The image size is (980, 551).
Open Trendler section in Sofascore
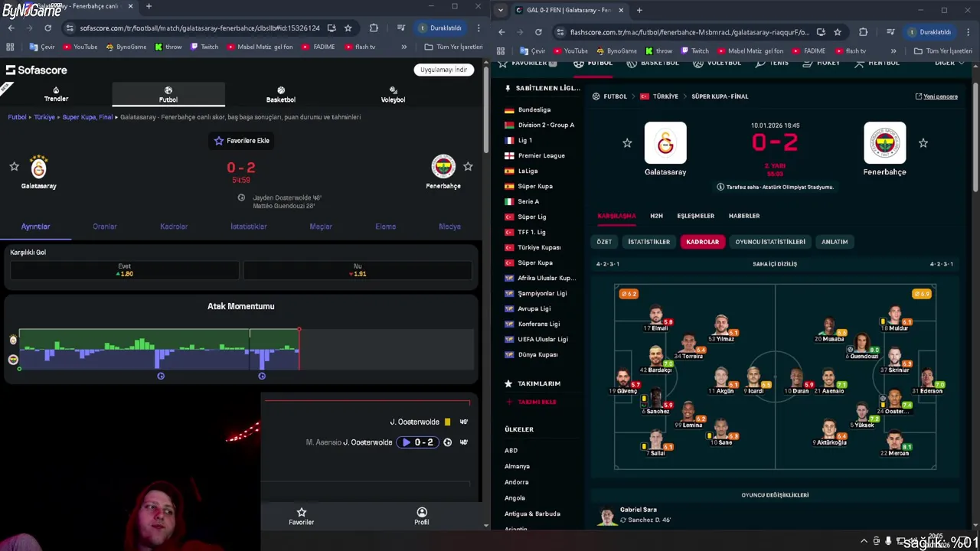click(x=56, y=94)
